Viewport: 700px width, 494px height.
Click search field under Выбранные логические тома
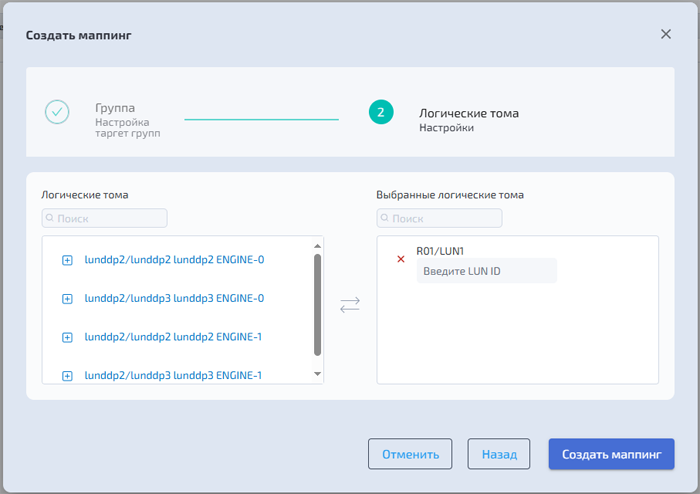[439, 218]
